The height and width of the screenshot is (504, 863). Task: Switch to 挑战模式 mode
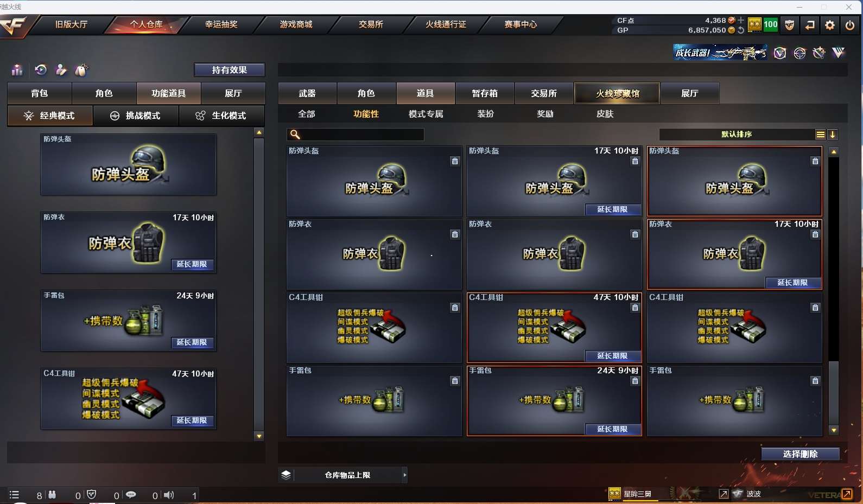[136, 116]
